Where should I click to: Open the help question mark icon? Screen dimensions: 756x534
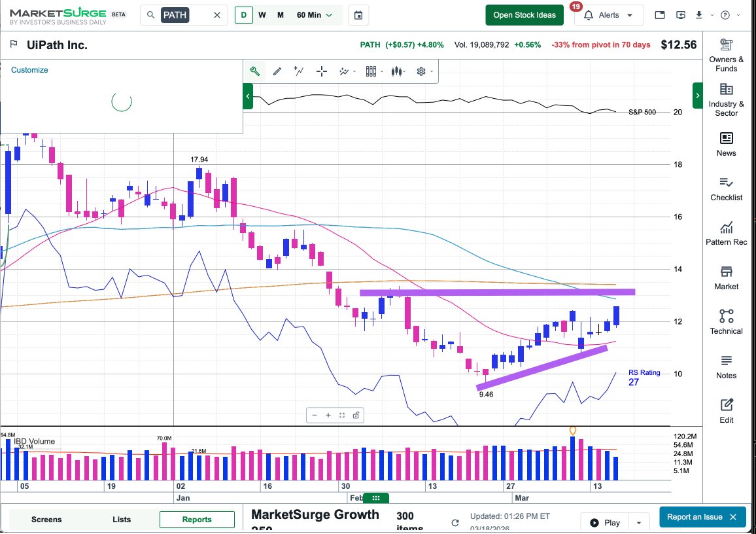[725, 15]
